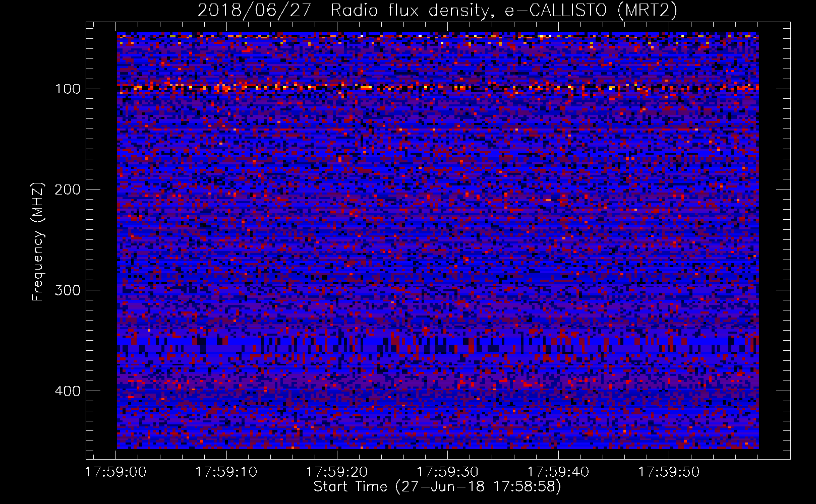Click the 17:59:30 time tick label
816x504 pixels.
[x=447, y=472]
